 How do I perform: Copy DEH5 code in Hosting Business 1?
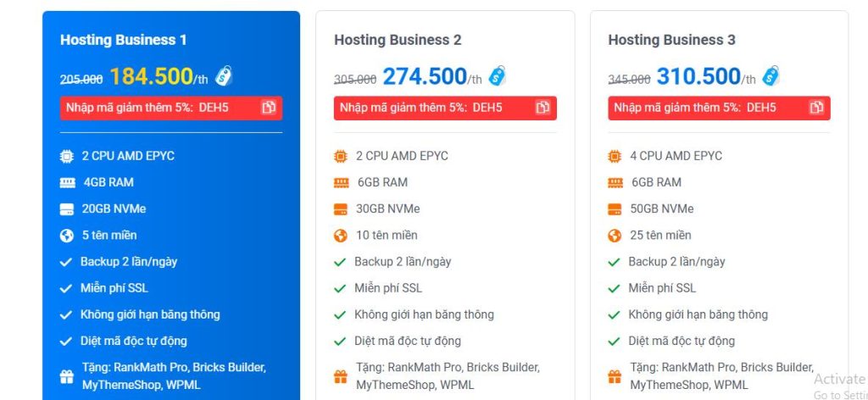[x=269, y=108]
